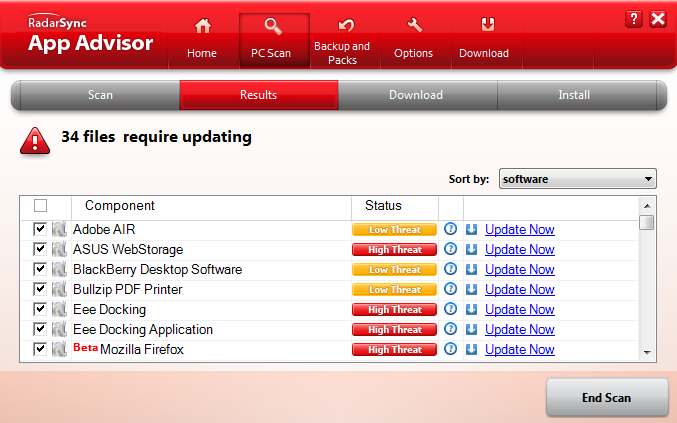The width and height of the screenshot is (677, 423).
Task: Click the list scrollbar down arrow
Action: pos(647,353)
